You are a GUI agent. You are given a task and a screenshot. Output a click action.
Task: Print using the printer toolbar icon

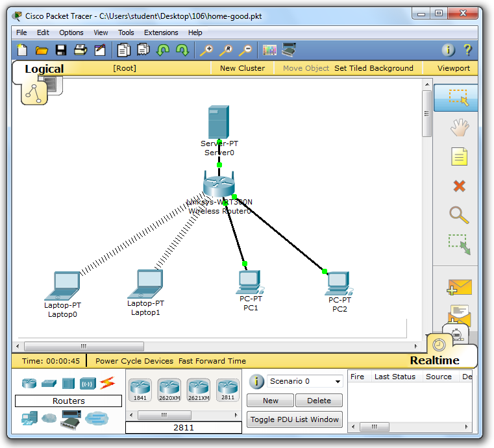(80, 50)
